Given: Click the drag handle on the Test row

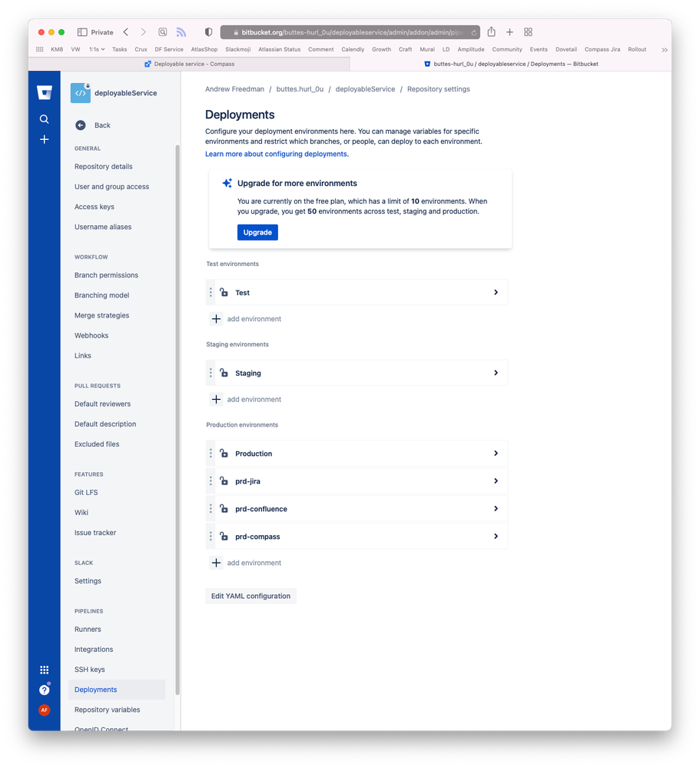Looking at the screenshot, I should pyautogui.click(x=211, y=292).
